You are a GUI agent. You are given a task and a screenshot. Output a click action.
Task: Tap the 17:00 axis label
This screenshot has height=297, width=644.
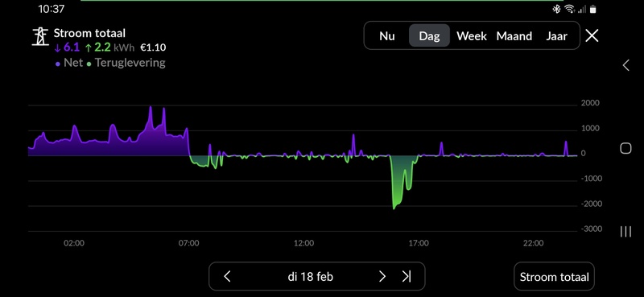[x=419, y=243]
